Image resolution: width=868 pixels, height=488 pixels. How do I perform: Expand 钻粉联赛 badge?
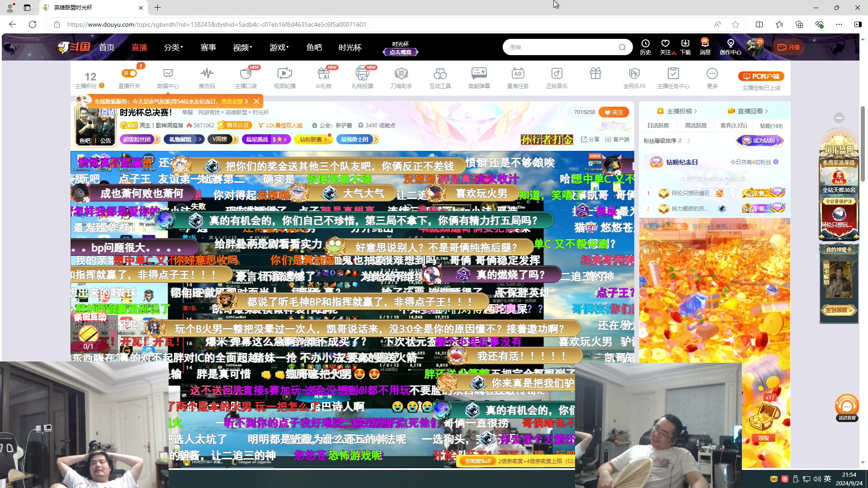(313, 139)
